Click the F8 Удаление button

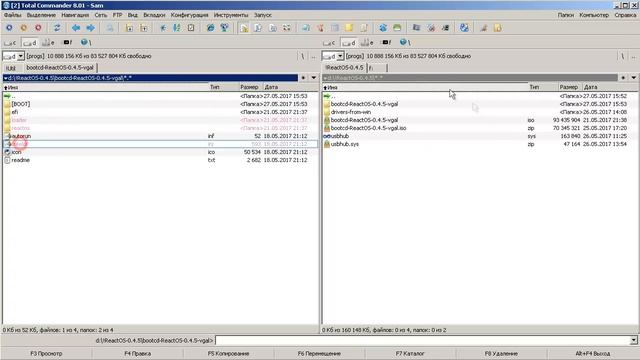(x=501, y=353)
